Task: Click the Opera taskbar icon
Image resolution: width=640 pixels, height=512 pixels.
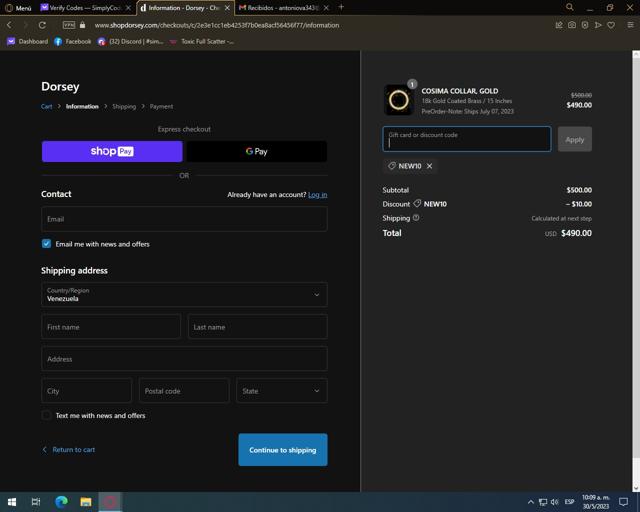Action: (x=110, y=502)
